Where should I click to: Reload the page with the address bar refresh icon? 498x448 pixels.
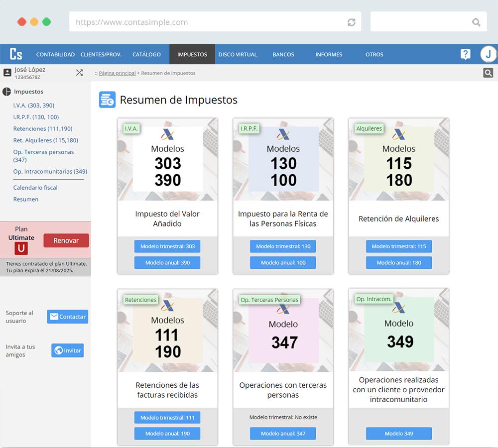tap(352, 22)
